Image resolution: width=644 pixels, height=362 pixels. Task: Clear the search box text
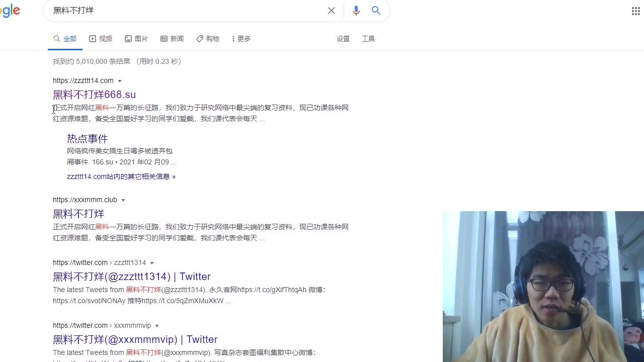332,11
